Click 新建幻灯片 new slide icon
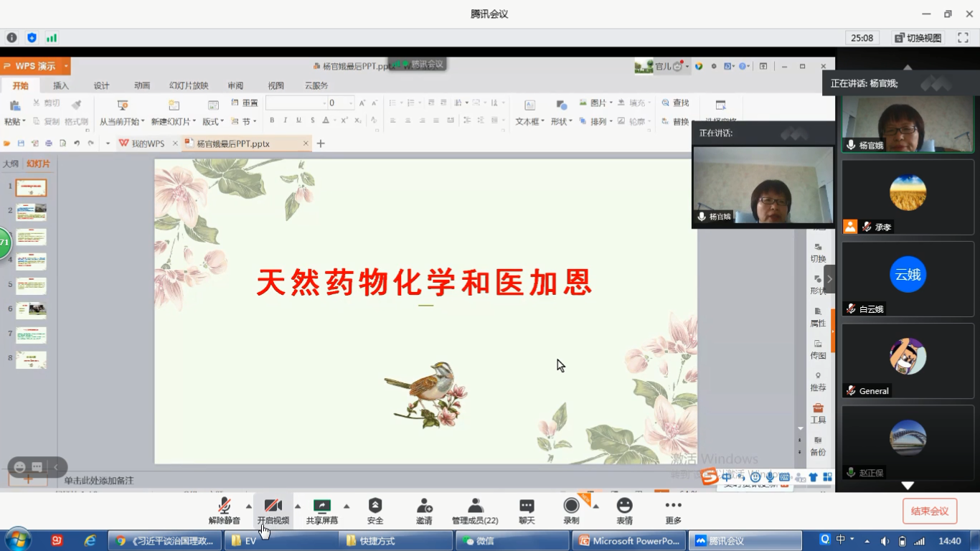 pyautogui.click(x=174, y=105)
